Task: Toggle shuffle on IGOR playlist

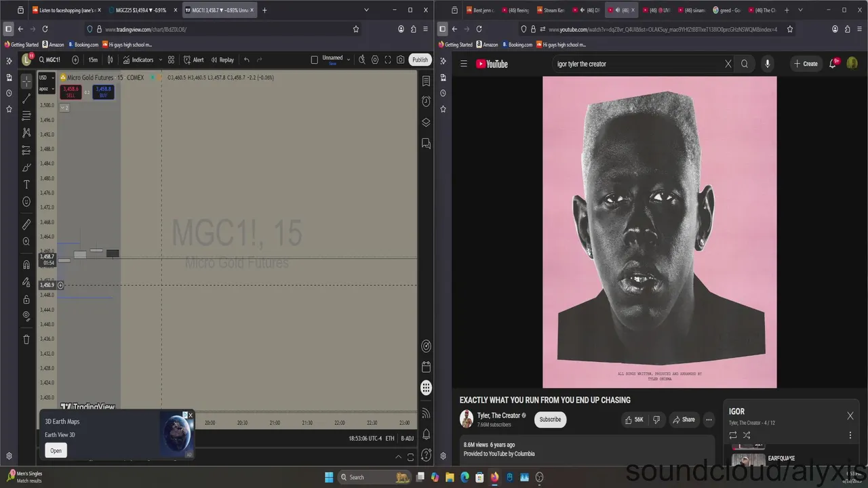Action: pos(747,435)
